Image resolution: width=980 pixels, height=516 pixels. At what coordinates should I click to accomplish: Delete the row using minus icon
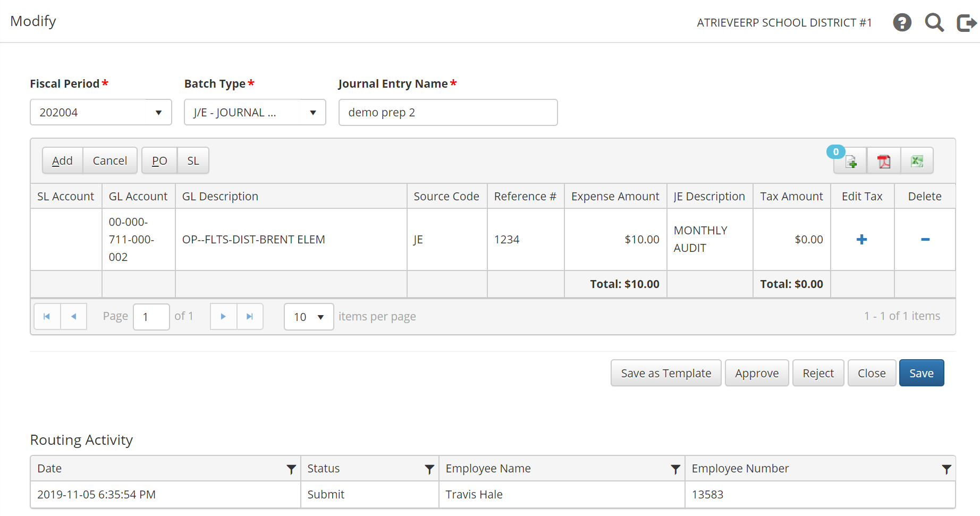925,240
